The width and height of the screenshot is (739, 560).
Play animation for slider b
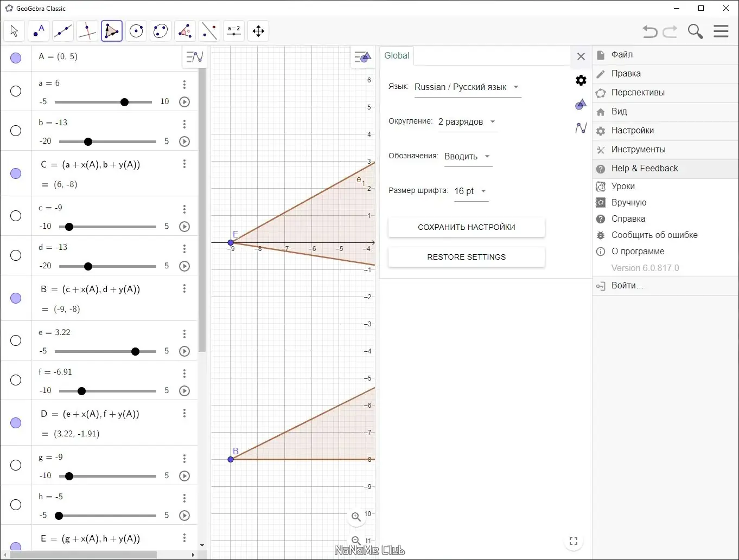(x=184, y=141)
